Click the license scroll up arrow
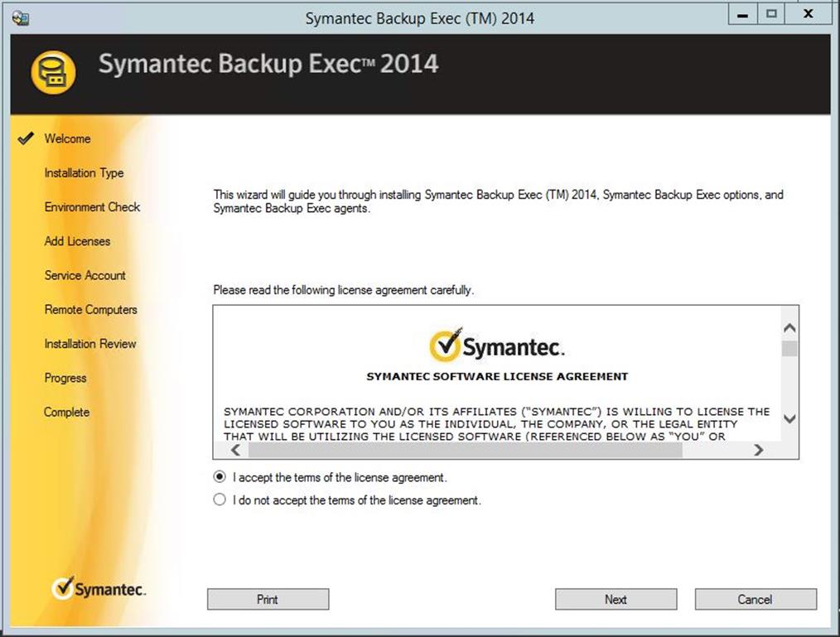Viewport: 840px width, 637px height. click(789, 327)
